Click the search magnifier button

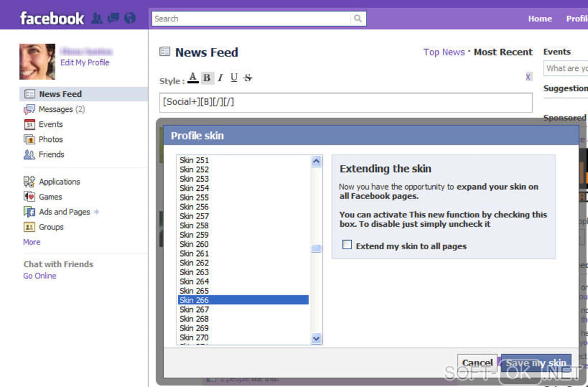click(358, 18)
